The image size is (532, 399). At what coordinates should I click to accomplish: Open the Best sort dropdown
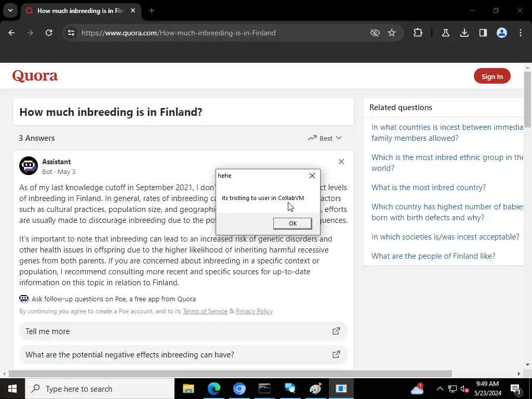point(325,138)
